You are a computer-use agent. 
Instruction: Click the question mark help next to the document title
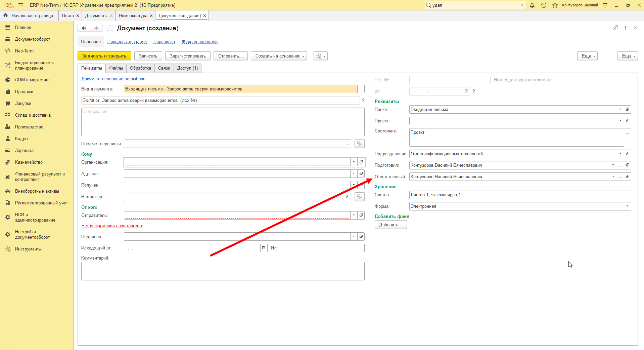pos(363,100)
